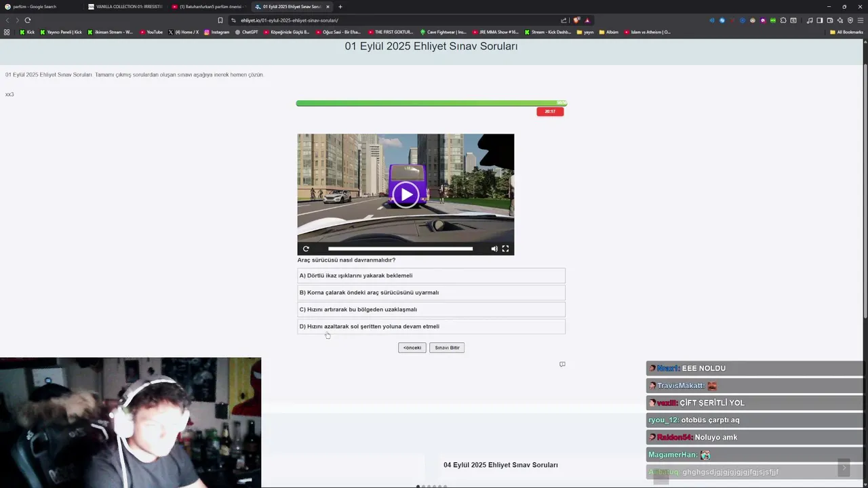Navigate forward in the browser
Screen dimensions: 868x488
pos(17,20)
